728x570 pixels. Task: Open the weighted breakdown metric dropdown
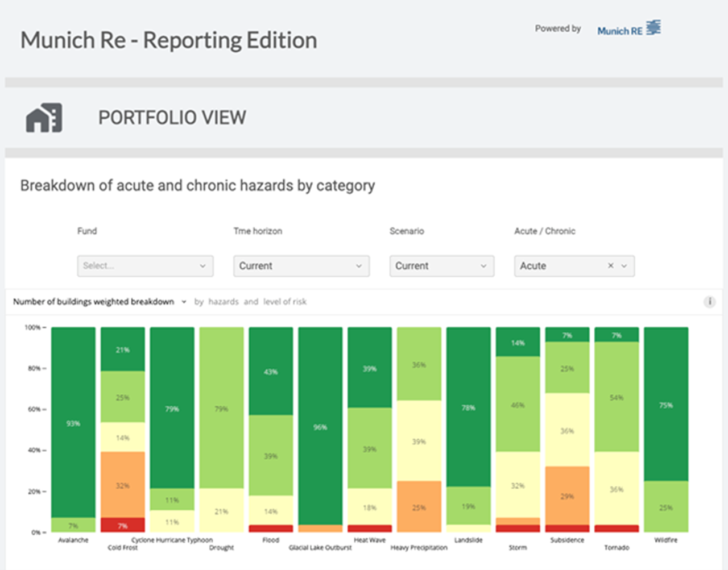click(x=183, y=302)
